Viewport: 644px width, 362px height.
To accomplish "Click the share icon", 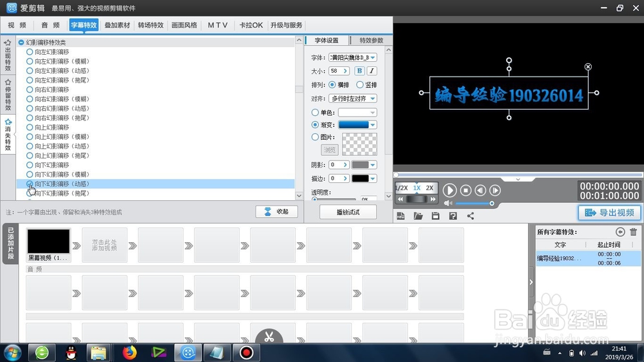I will pos(471,216).
